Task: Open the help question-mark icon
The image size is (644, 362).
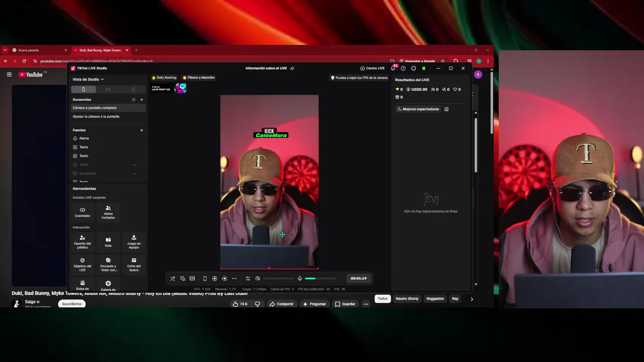Action: [403, 68]
